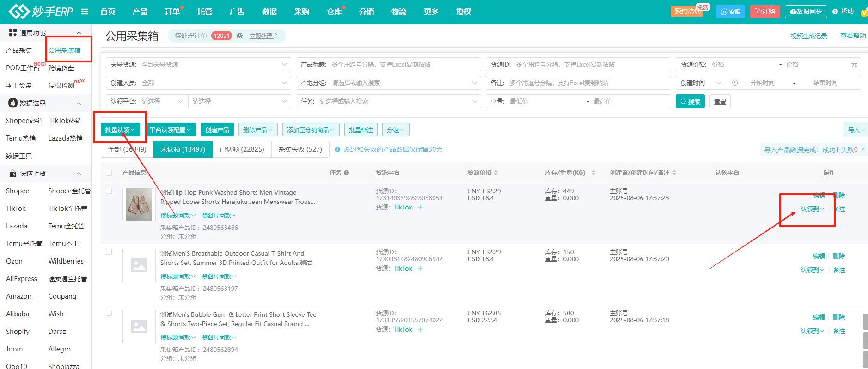Open 创建人员 dropdown
Screen dimensions: 868x369
point(198,83)
